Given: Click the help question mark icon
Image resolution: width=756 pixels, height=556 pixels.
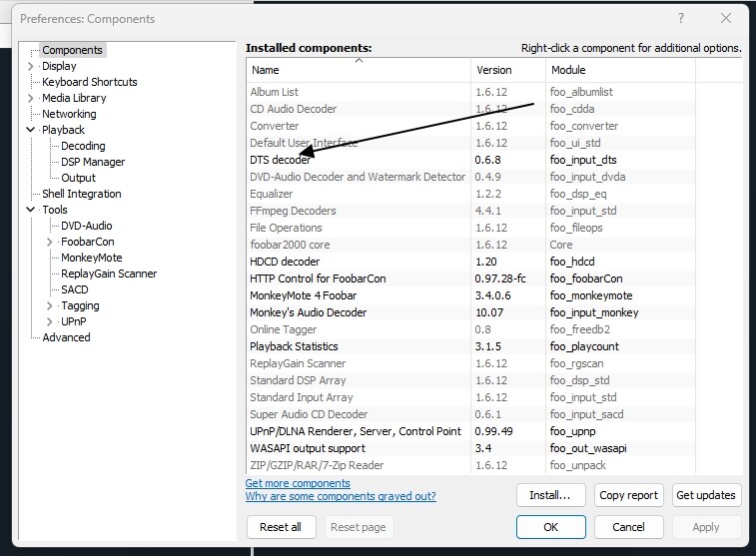Looking at the screenshot, I should click(680, 18).
